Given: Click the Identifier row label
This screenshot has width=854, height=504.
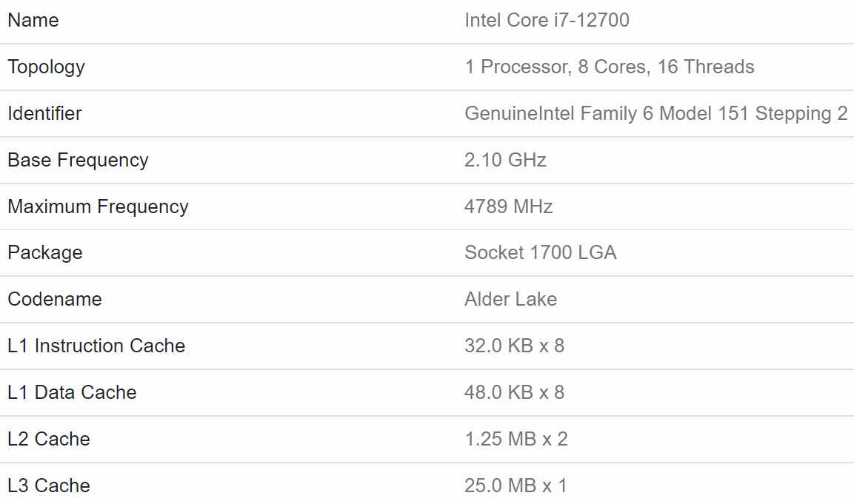Looking at the screenshot, I should tap(44, 113).
